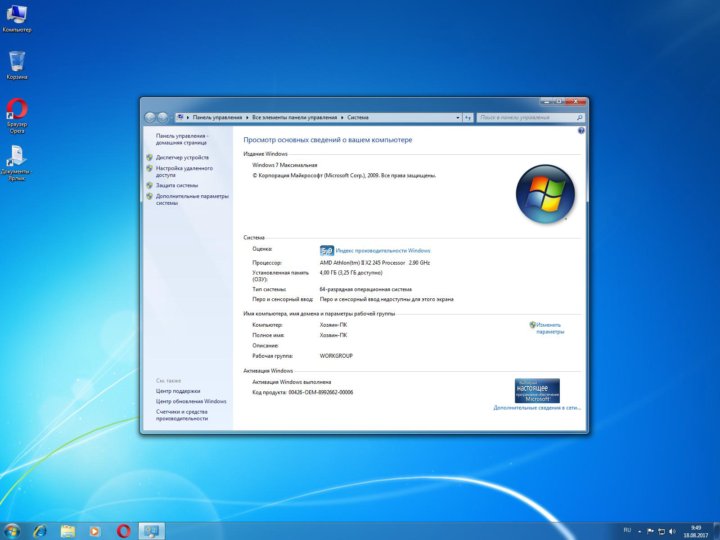
Task: Click the magnifier icon in the search box
Action: pyautogui.click(x=579, y=118)
